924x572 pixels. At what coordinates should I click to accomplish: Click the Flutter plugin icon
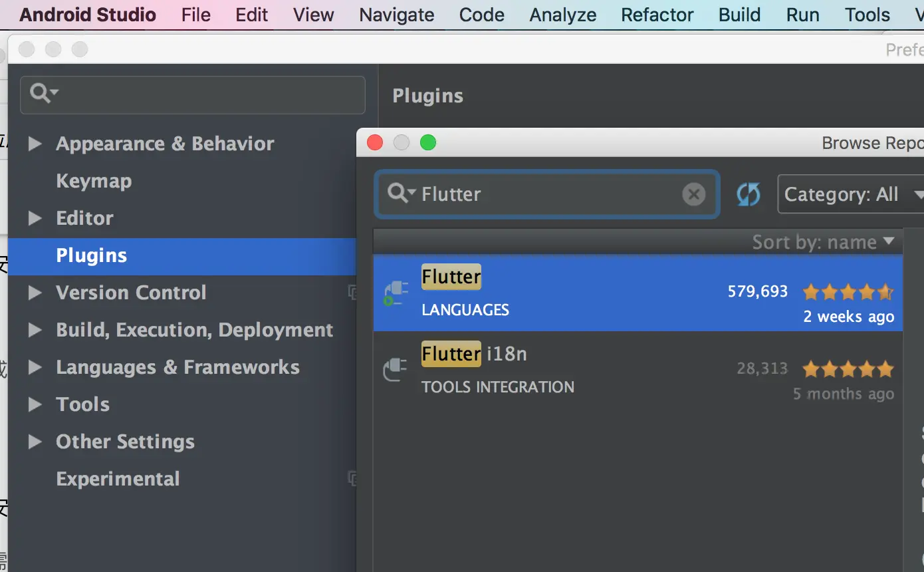click(396, 293)
